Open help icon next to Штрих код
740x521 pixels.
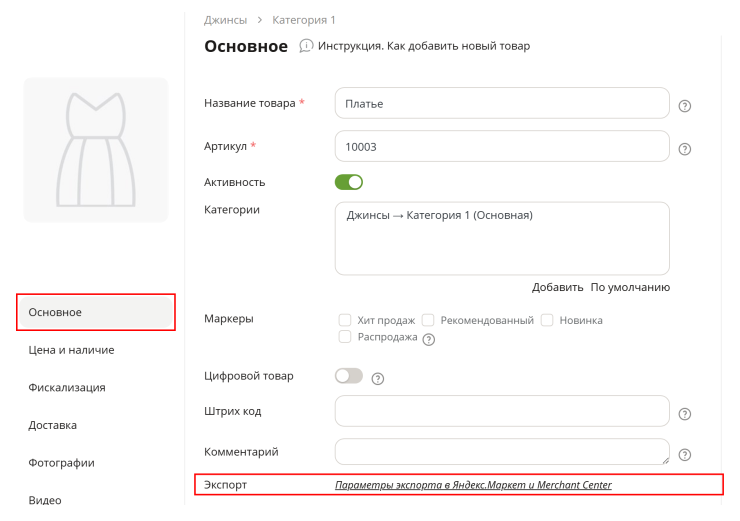tap(684, 414)
